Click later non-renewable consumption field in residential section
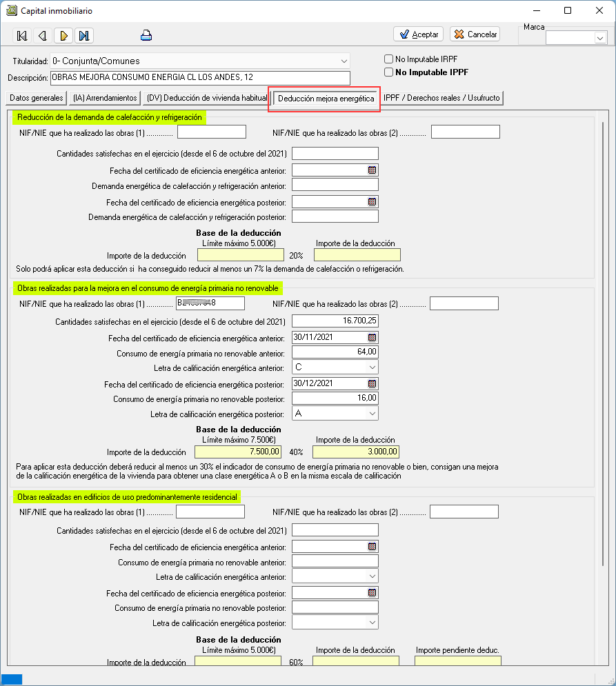 click(335, 607)
